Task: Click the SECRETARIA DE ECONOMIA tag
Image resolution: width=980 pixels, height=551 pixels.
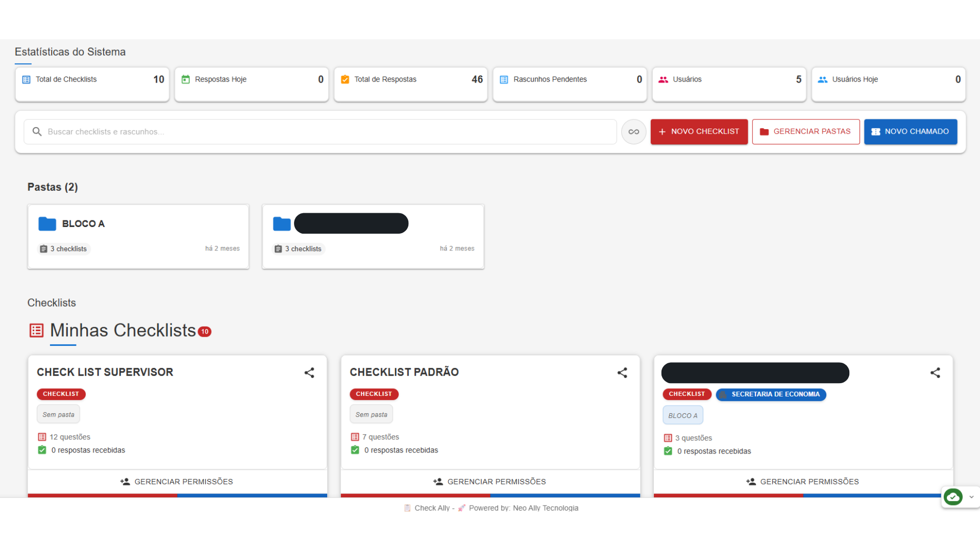Action: click(771, 394)
